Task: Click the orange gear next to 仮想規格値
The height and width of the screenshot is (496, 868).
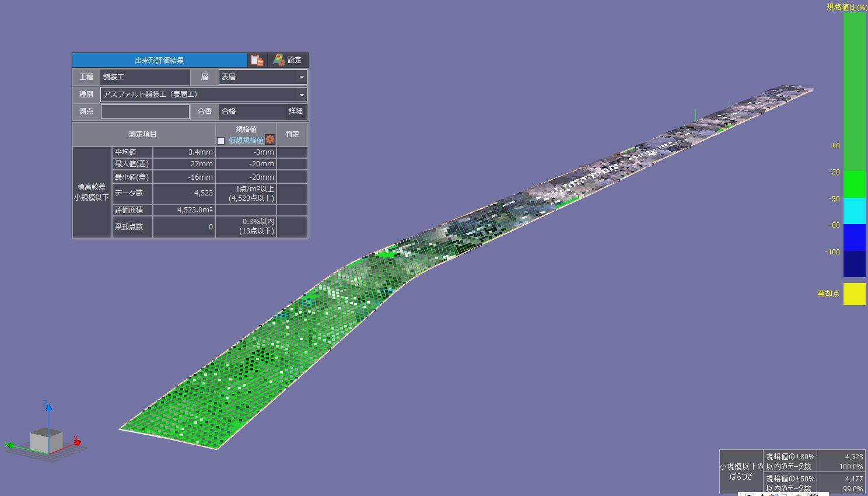Action: coord(270,140)
